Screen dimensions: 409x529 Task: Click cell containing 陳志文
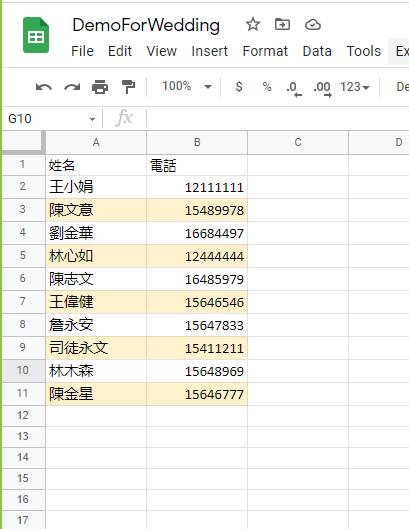(96, 279)
